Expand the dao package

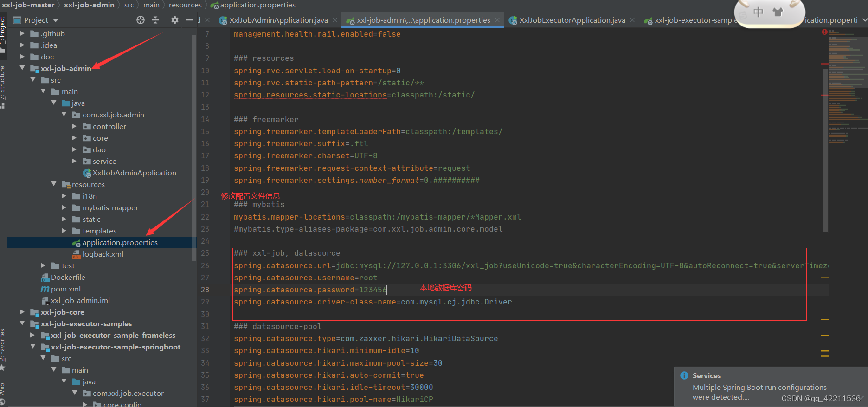[x=74, y=149]
